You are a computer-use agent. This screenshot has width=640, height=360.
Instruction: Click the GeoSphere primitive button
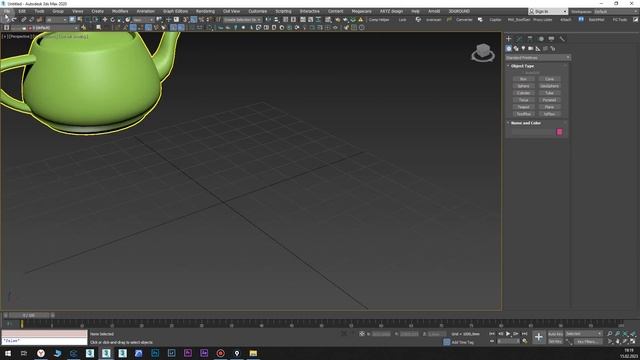549,86
